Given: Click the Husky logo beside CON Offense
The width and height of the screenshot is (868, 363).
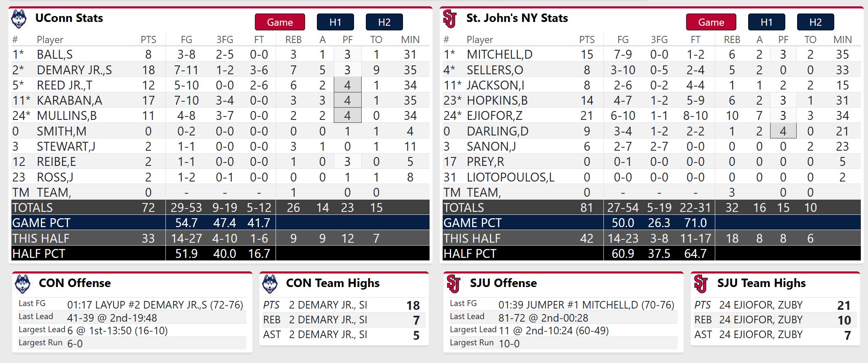Looking at the screenshot, I should tap(22, 284).
